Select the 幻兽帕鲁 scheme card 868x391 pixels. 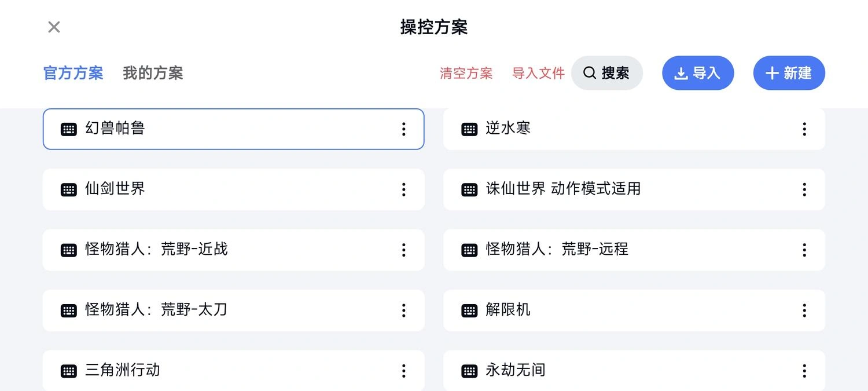pyautogui.click(x=234, y=129)
